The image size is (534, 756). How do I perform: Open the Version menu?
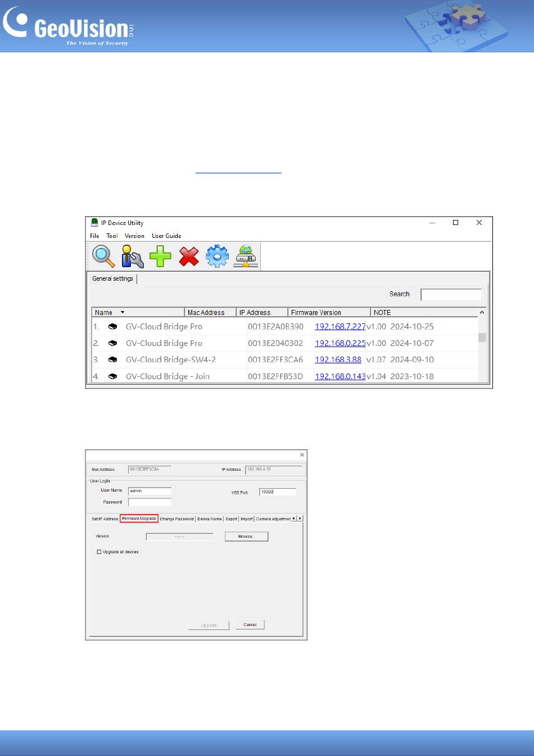point(134,236)
